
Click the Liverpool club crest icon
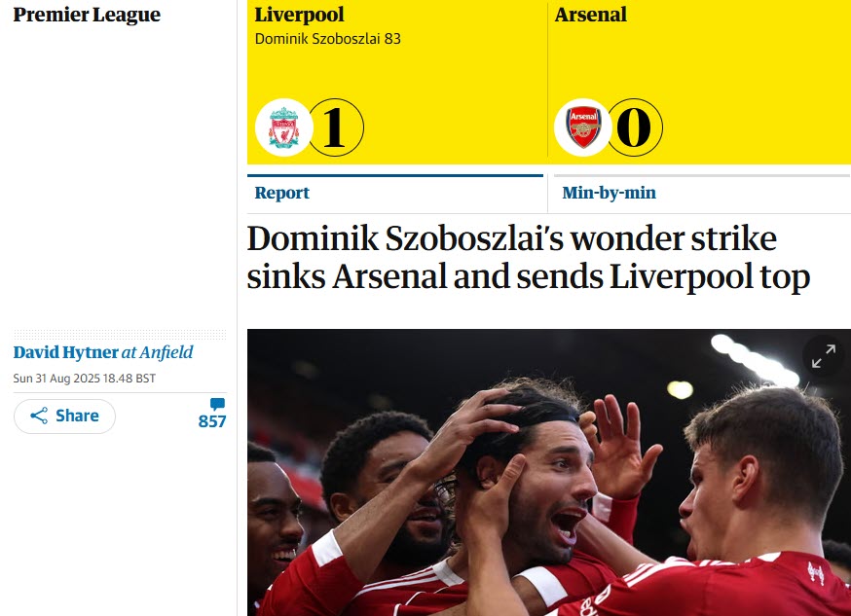(x=283, y=127)
